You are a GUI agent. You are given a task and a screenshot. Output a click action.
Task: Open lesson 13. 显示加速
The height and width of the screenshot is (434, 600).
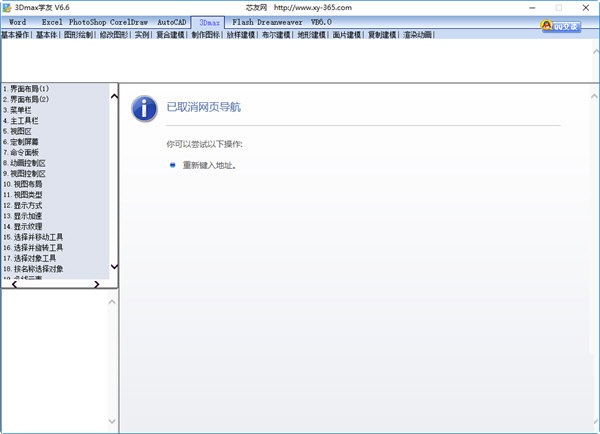(x=23, y=216)
